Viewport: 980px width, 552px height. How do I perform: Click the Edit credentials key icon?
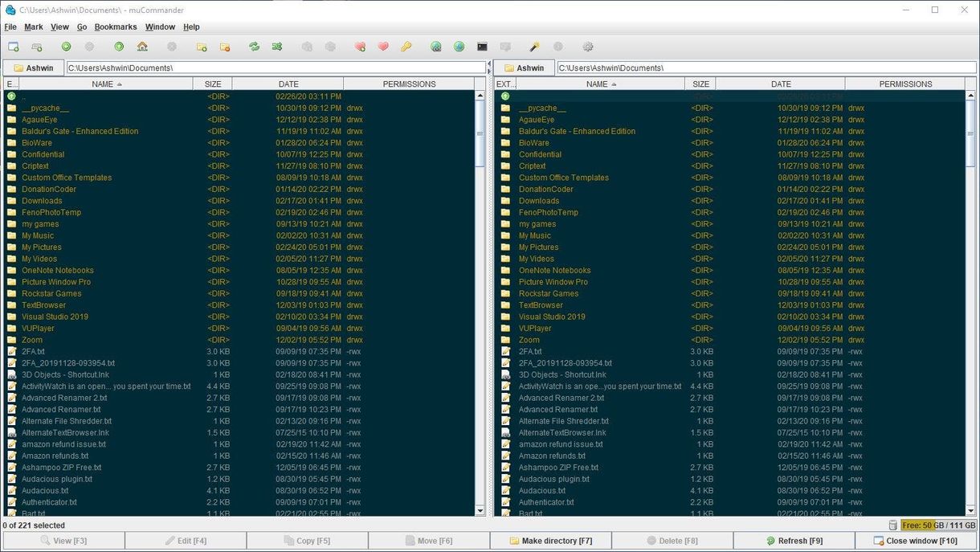tap(406, 47)
